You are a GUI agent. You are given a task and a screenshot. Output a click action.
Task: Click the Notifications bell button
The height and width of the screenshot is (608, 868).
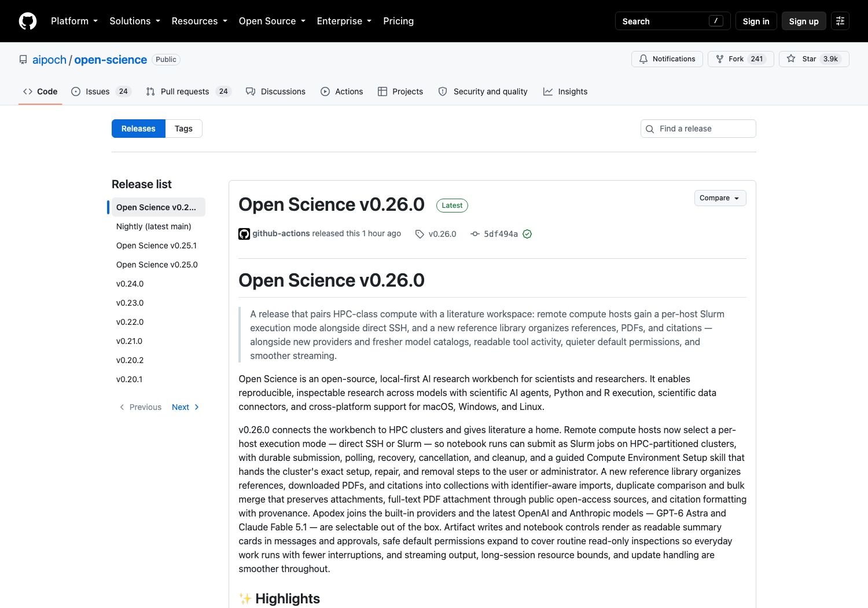[x=667, y=59]
